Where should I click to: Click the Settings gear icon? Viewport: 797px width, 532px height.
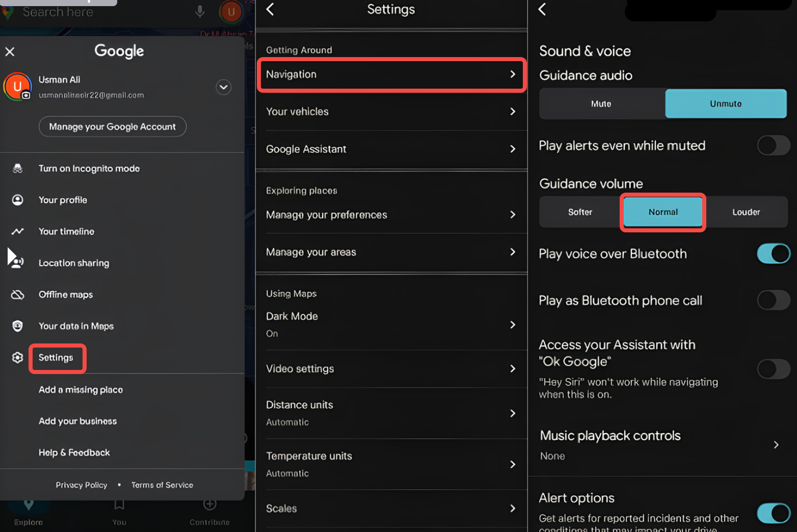pyautogui.click(x=17, y=358)
